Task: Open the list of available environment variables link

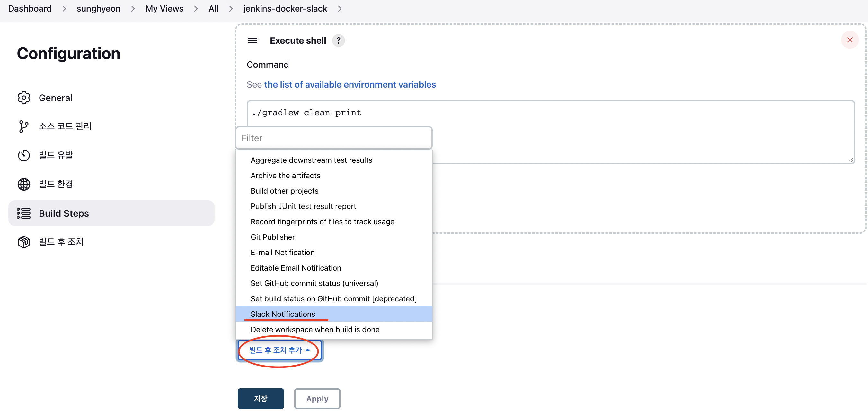Action: click(350, 84)
